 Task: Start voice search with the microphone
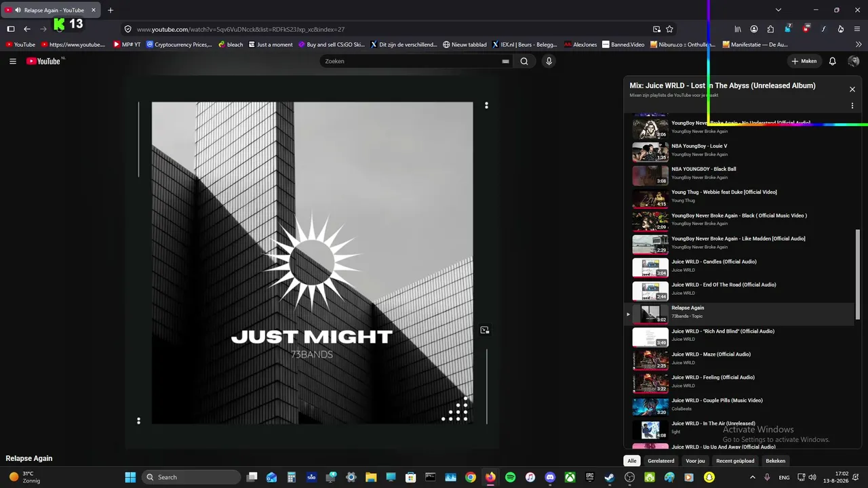[549, 61]
